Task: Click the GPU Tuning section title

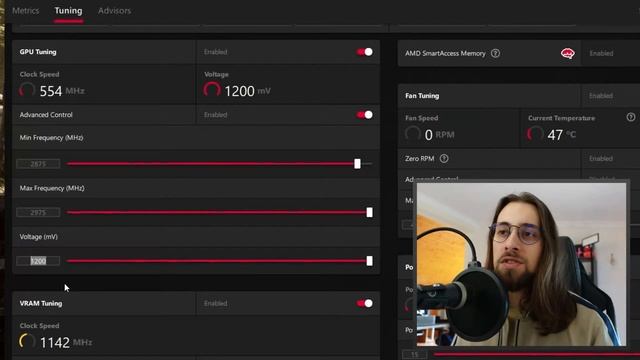Action: (38, 52)
